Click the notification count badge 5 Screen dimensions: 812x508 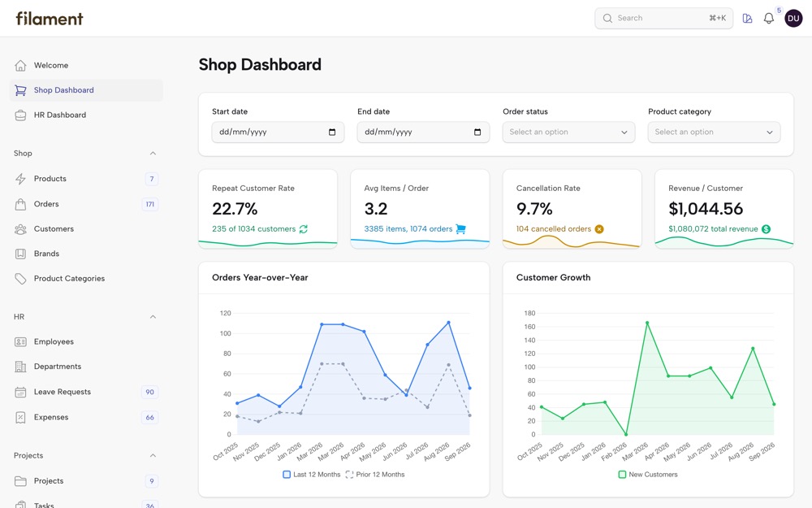pyautogui.click(x=779, y=11)
